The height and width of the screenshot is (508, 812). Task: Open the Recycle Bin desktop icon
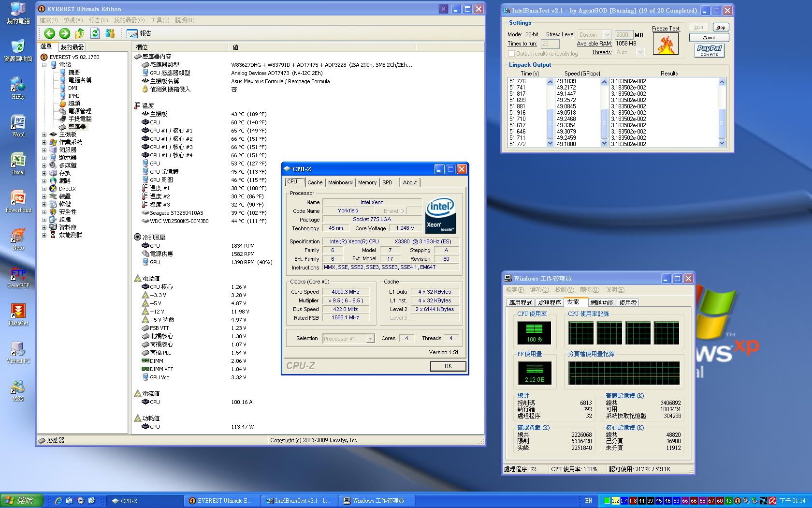[x=18, y=51]
